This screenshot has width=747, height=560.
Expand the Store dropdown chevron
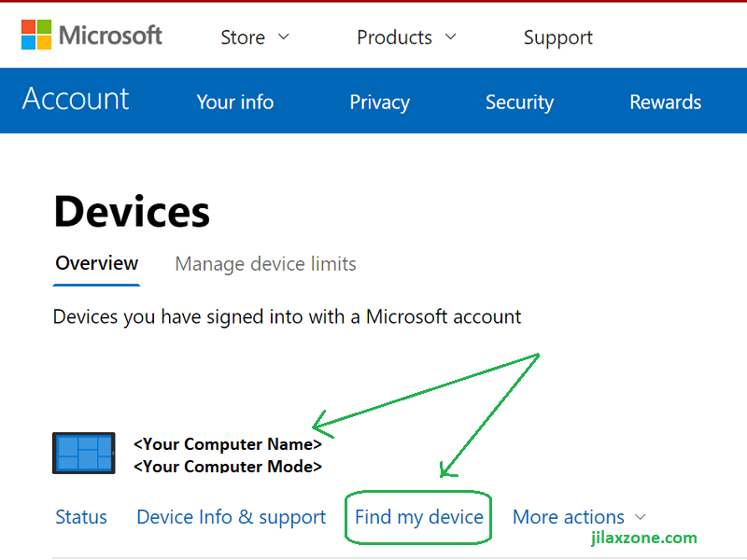pyautogui.click(x=284, y=36)
